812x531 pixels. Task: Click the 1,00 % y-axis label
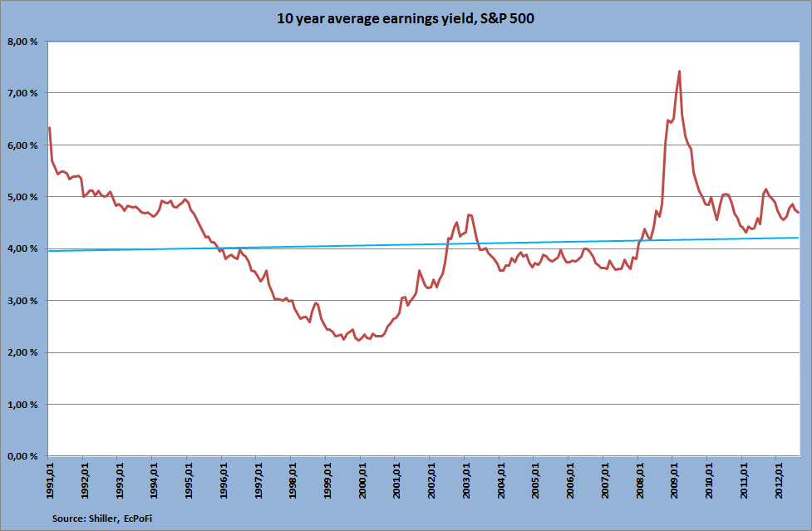[x=22, y=405]
